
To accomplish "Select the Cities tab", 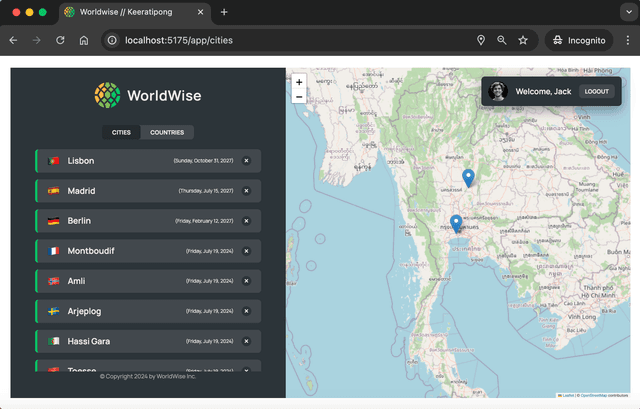I will [121, 132].
